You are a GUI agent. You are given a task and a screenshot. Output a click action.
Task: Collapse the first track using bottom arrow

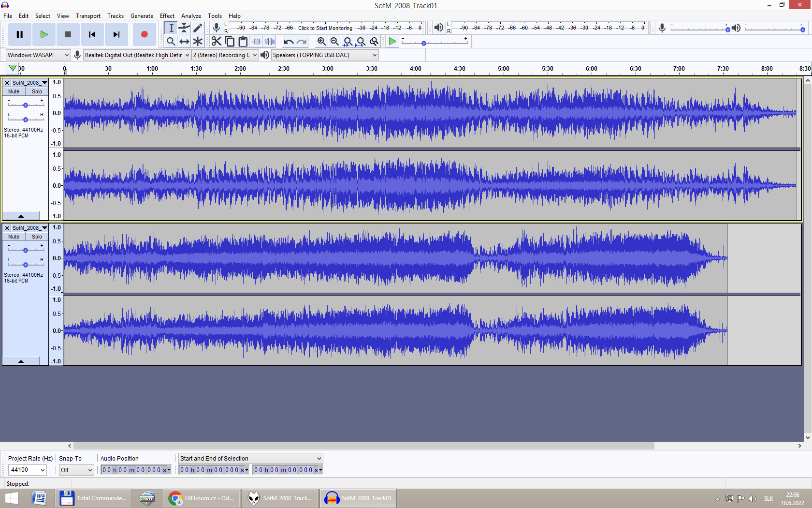(x=21, y=216)
